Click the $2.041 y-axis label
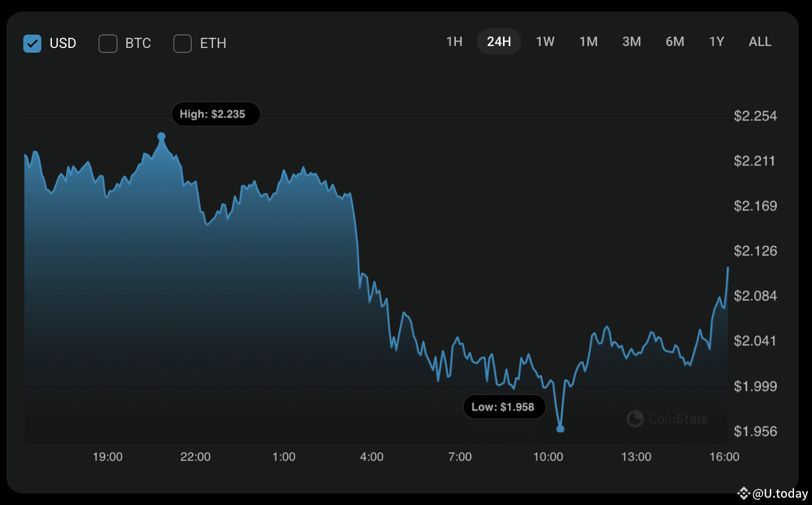This screenshot has width=812, height=505. [x=755, y=341]
